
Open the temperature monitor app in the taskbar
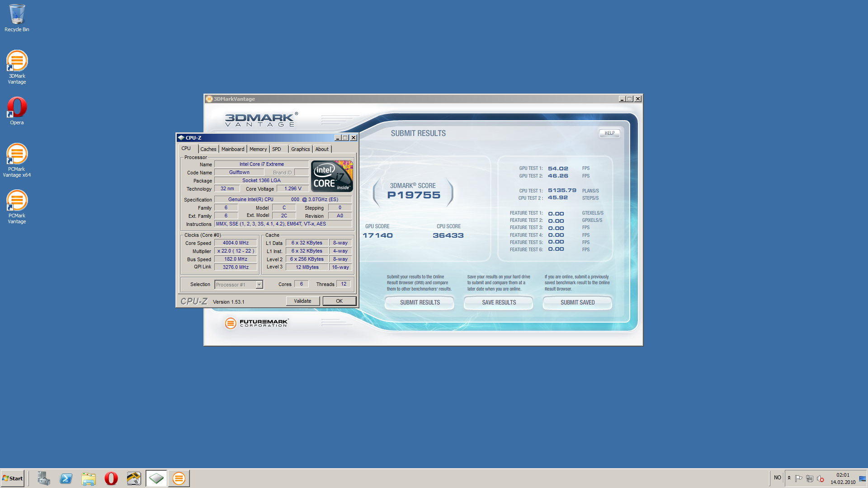tap(134, 478)
